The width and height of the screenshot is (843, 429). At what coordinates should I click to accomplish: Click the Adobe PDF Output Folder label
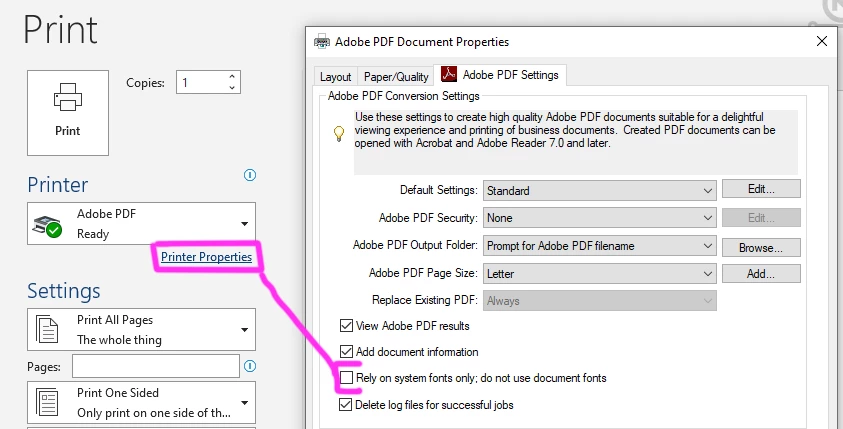[x=415, y=245]
